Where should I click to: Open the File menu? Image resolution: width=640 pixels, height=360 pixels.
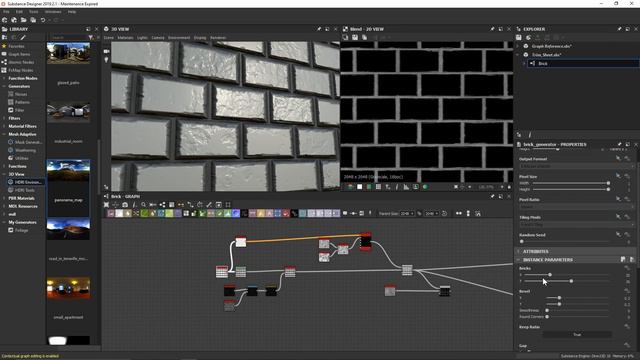point(6,12)
